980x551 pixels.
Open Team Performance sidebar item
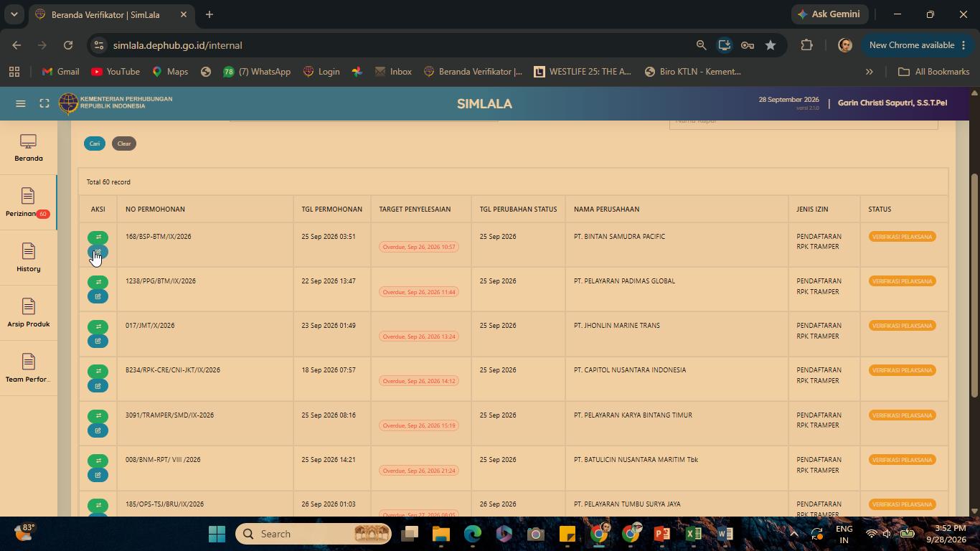[29, 369]
